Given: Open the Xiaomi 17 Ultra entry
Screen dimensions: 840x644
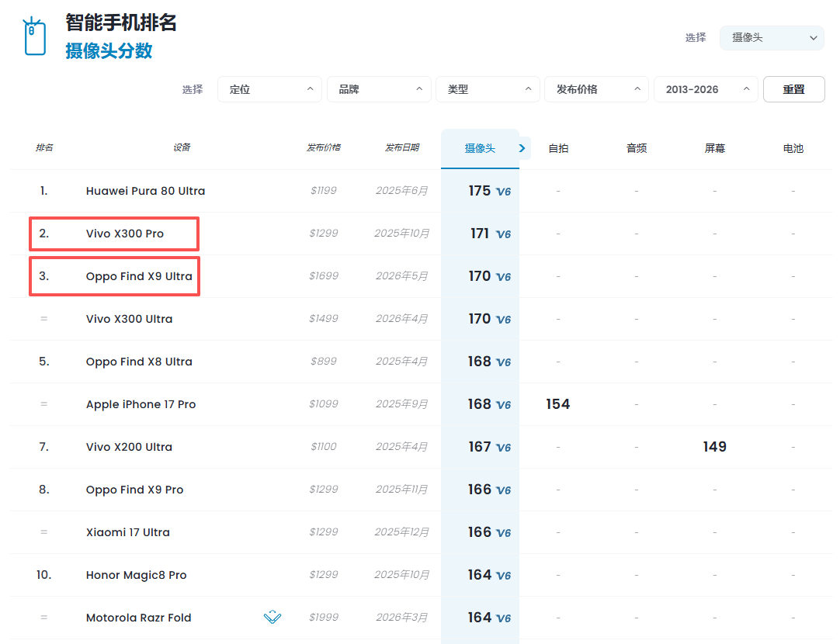Looking at the screenshot, I should (x=127, y=532).
